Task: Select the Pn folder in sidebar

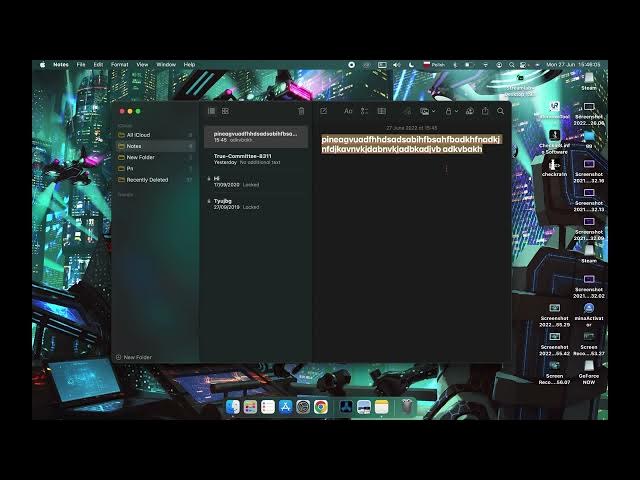Action: (155, 169)
